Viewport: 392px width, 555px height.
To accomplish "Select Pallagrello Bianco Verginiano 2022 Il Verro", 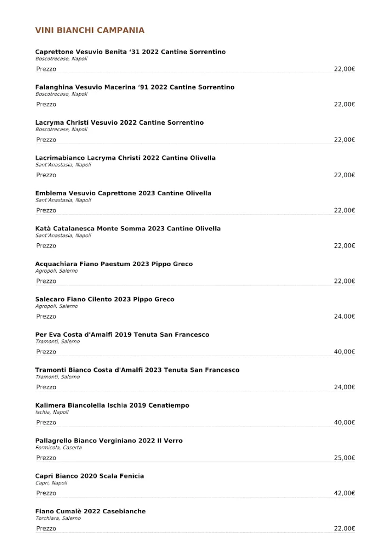I will [x=109, y=441].
